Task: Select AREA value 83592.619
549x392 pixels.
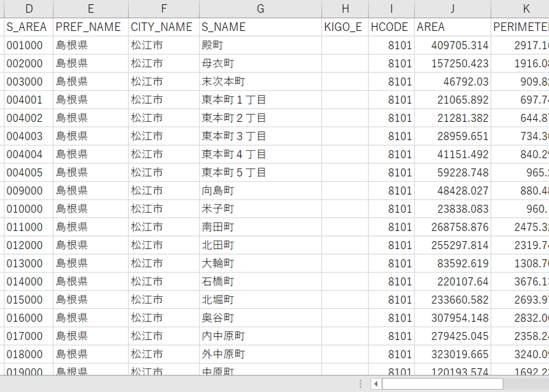Action: pyautogui.click(x=453, y=264)
